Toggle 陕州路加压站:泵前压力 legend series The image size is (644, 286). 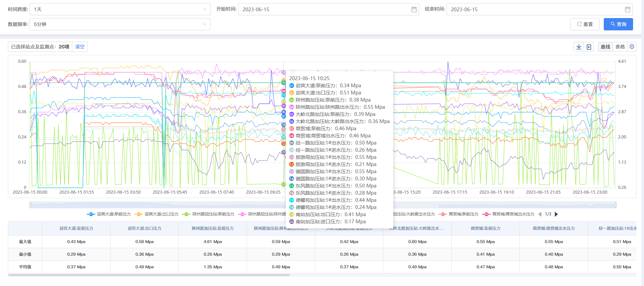209,214
